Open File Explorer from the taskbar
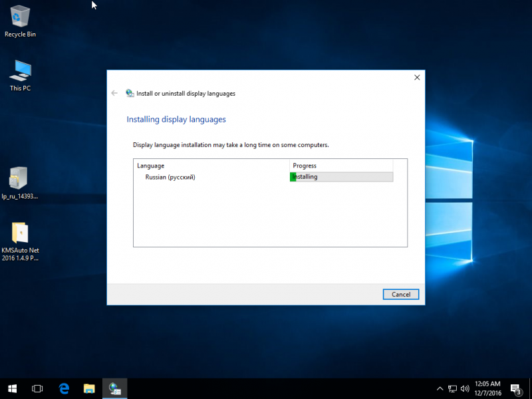The height and width of the screenshot is (399, 532). pyautogui.click(x=89, y=389)
